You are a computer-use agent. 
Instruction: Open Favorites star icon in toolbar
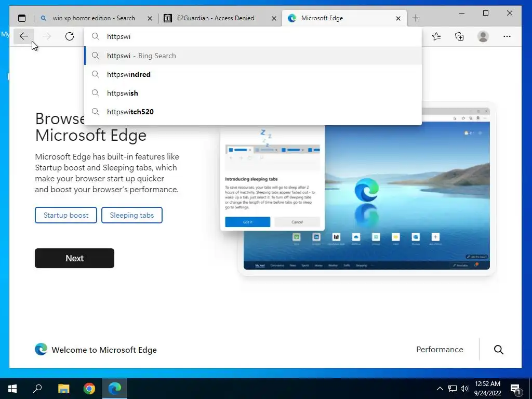click(x=436, y=36)
